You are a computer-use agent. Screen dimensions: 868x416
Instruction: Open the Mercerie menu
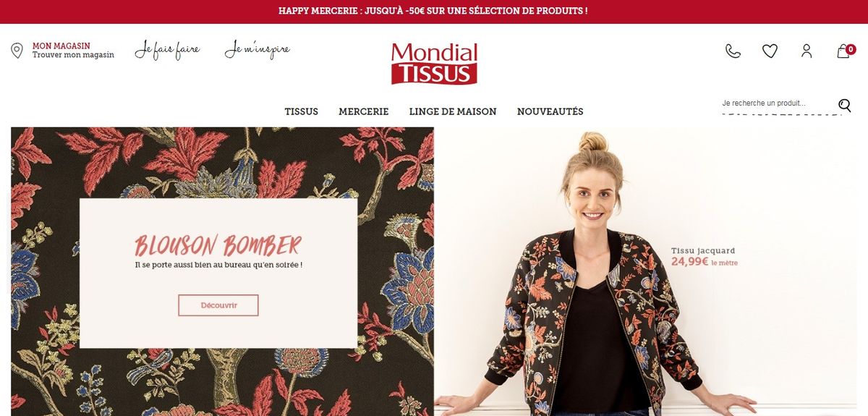click(364, 111)
